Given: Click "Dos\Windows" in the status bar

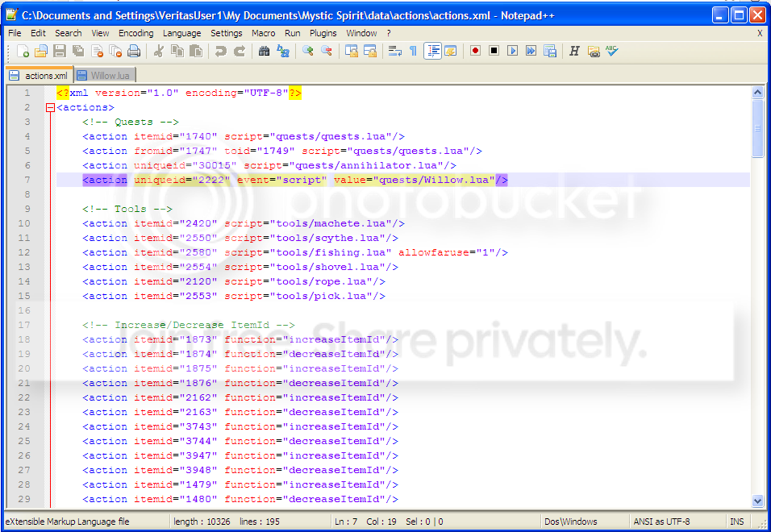Looking at the screenshot, I should [x=570, y=522].
